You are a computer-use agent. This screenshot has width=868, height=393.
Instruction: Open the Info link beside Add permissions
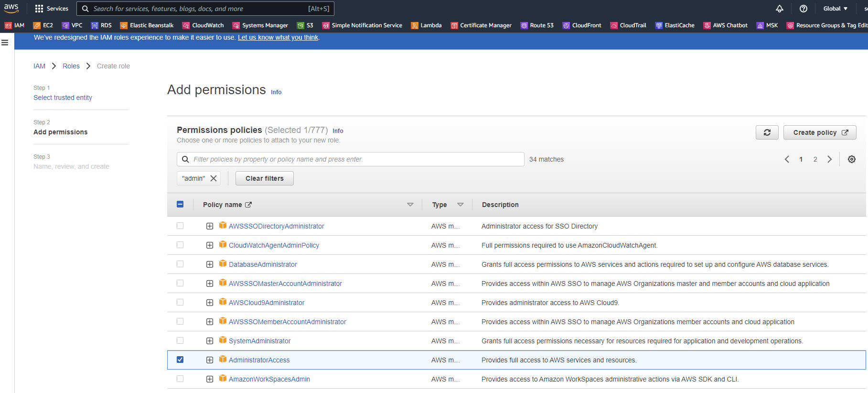276,92
